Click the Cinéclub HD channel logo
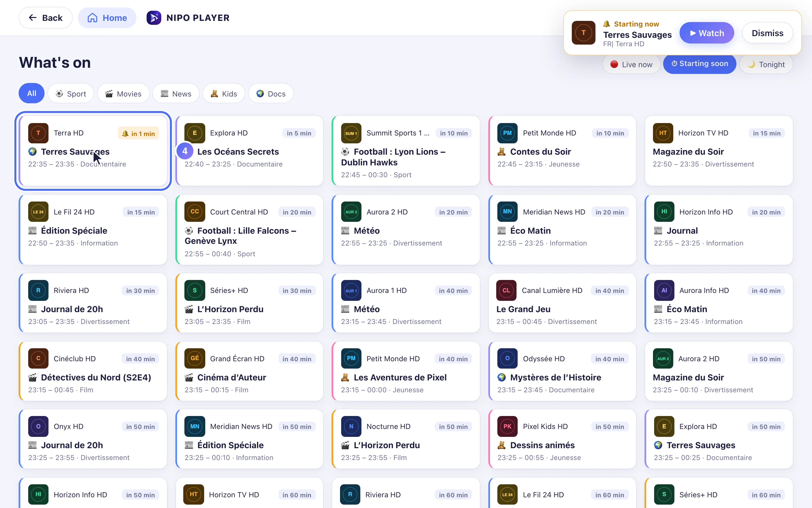The image size is (812, 508). (x=38, y=358)
